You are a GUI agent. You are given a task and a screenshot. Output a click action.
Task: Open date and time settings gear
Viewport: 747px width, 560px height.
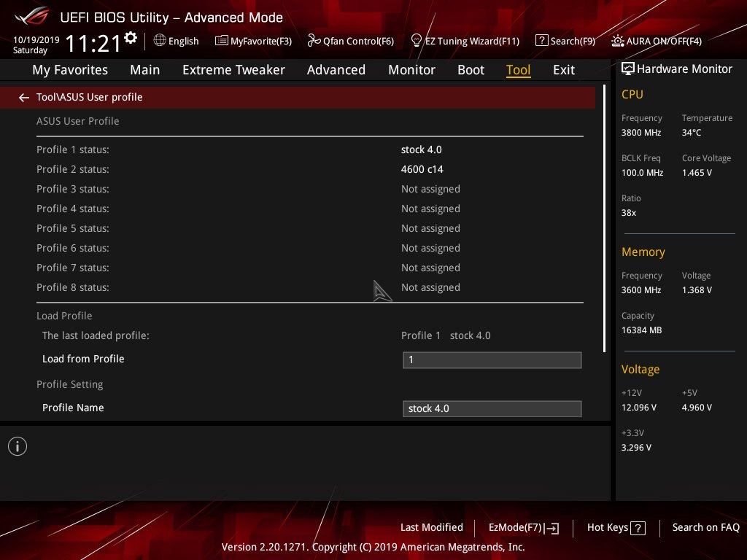pos(131,38)
